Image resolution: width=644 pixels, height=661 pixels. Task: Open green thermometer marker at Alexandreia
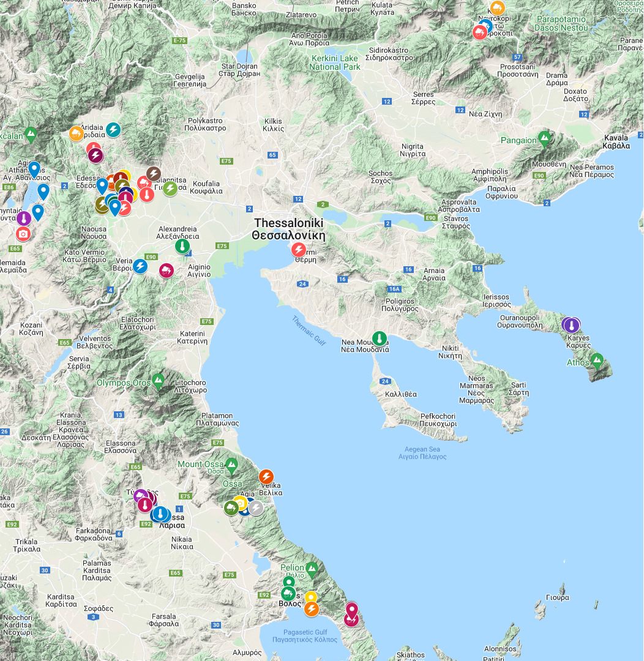[x=182, y=246]
